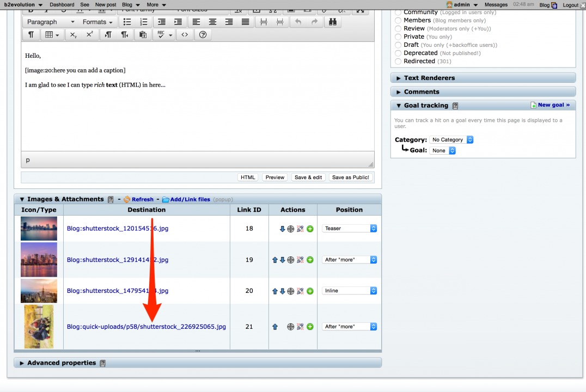586x392 pixels.
Task: Move link 18 down in attachments
Action: (x=283, y=229)
